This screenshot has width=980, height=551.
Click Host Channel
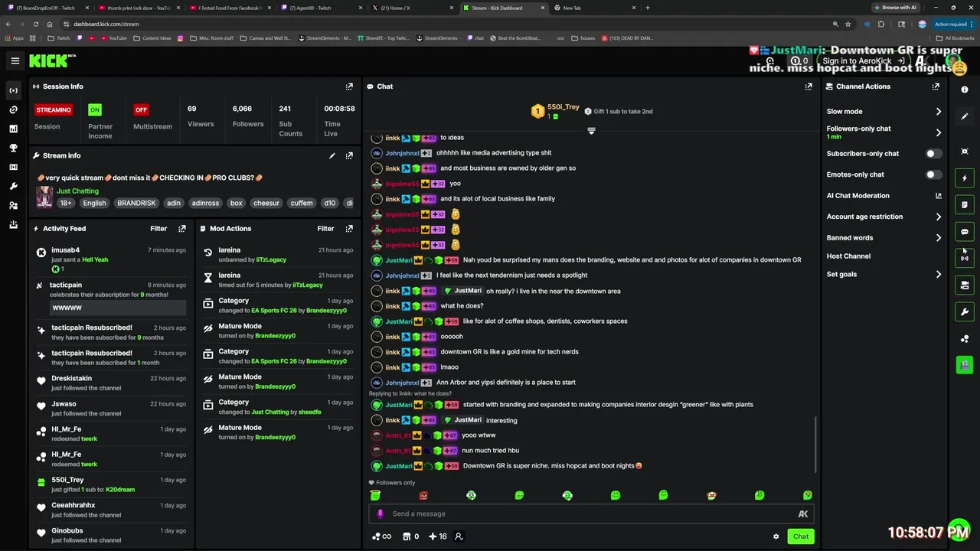click(x=848, y=256)
